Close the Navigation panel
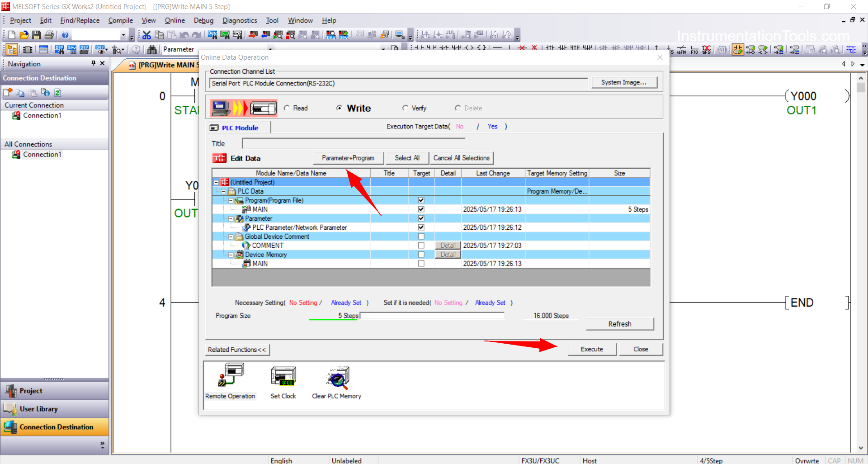 point(102,63)
